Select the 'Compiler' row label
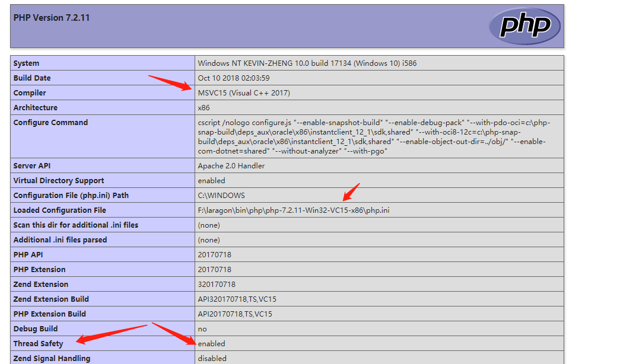Image resolution: width=617 pixels, height=364 pixels. 30,92
